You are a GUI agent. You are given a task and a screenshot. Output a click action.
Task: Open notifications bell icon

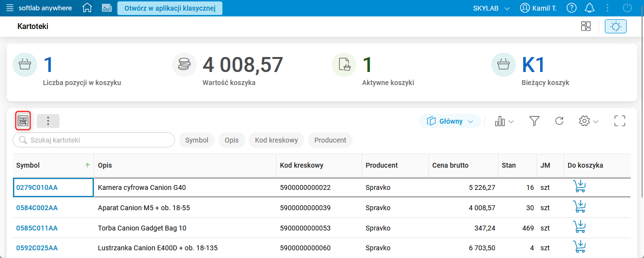(589, 8)
